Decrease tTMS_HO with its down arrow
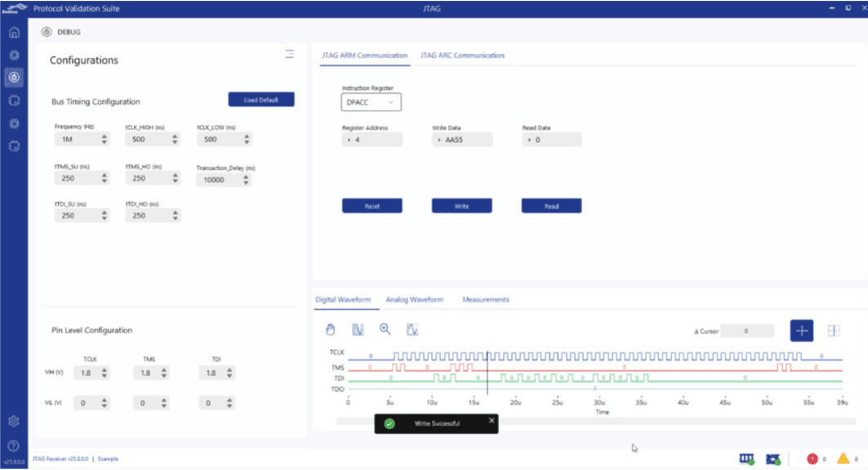 click(175, 181)
